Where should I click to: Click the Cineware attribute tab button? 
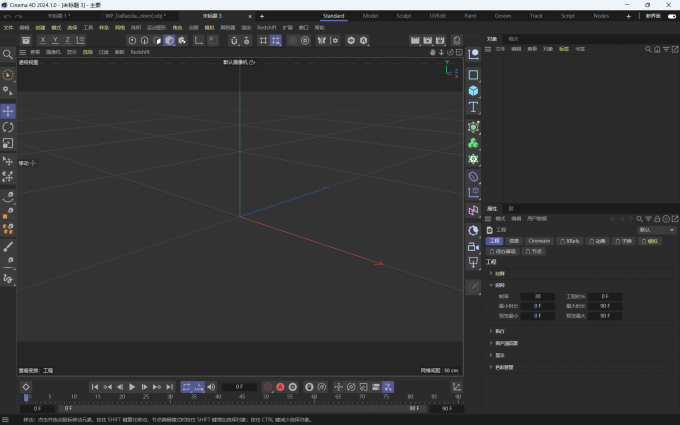tap(539, 241)
